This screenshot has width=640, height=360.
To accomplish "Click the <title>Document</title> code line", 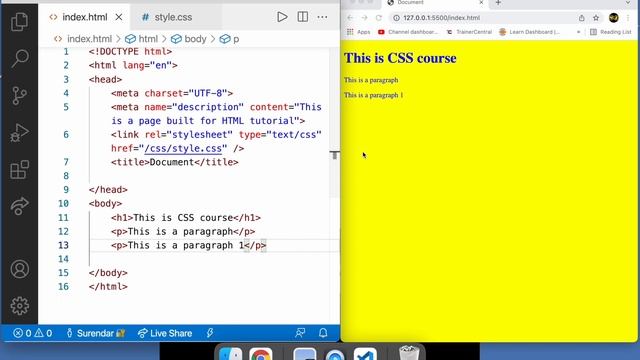I will [x=175, y=162].
